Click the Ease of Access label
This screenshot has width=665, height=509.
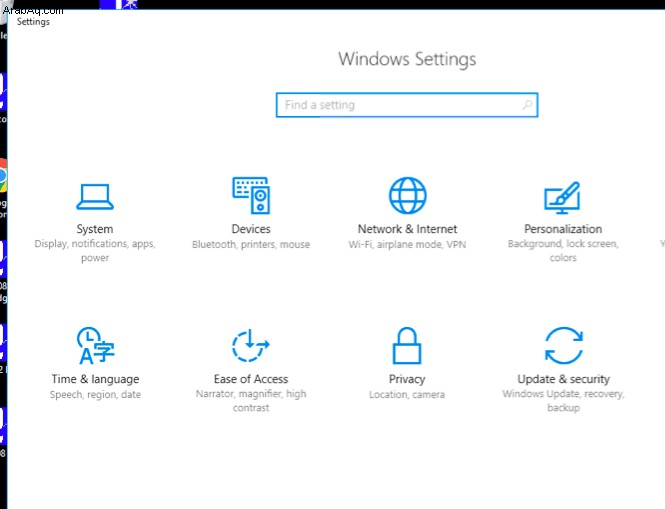click(x=251, y=379)
